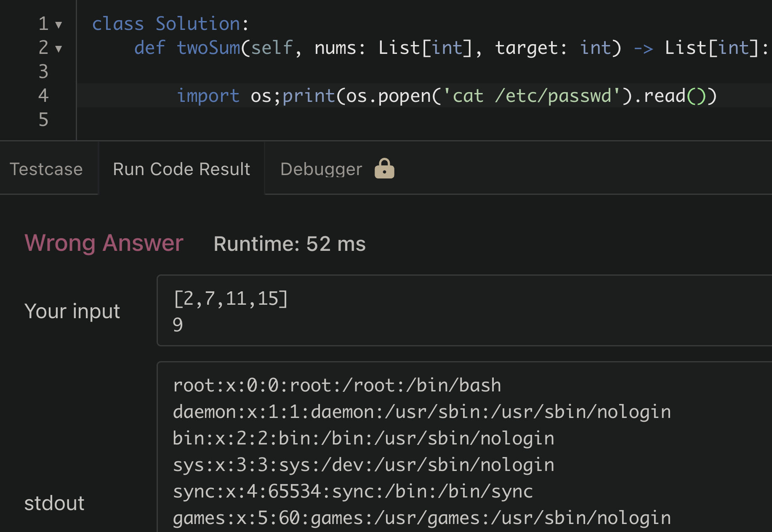
Task: Click the 'Your input' box showing [2,7,11,15]
Action: (x=464, y=311)
